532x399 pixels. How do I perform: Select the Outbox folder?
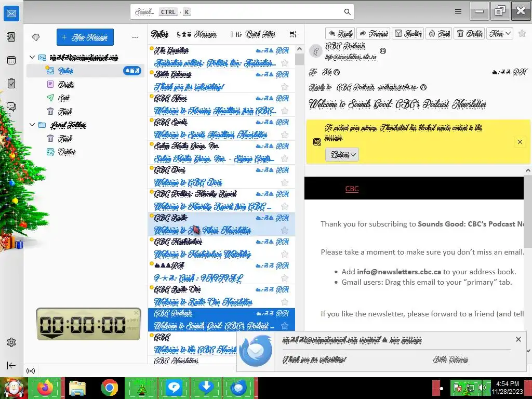tap(85, 152)
